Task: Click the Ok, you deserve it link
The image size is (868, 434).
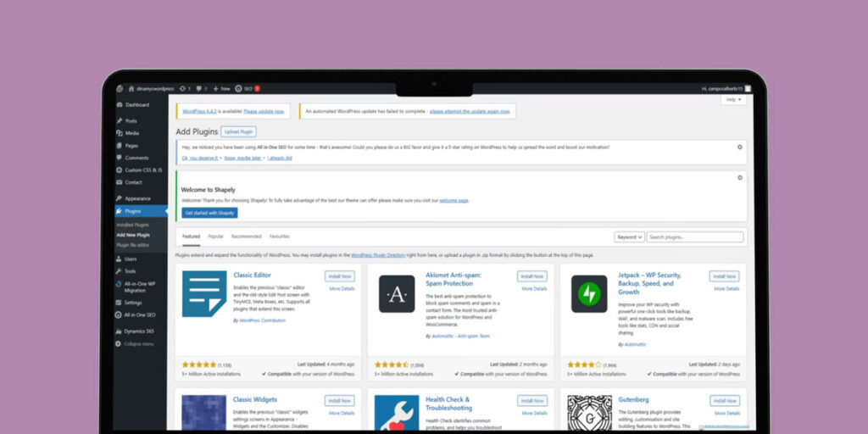Action: 200,159
